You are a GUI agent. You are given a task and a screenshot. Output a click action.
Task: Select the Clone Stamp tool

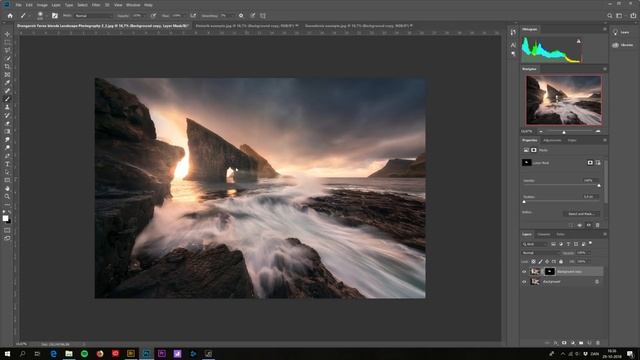click(7, 107)
